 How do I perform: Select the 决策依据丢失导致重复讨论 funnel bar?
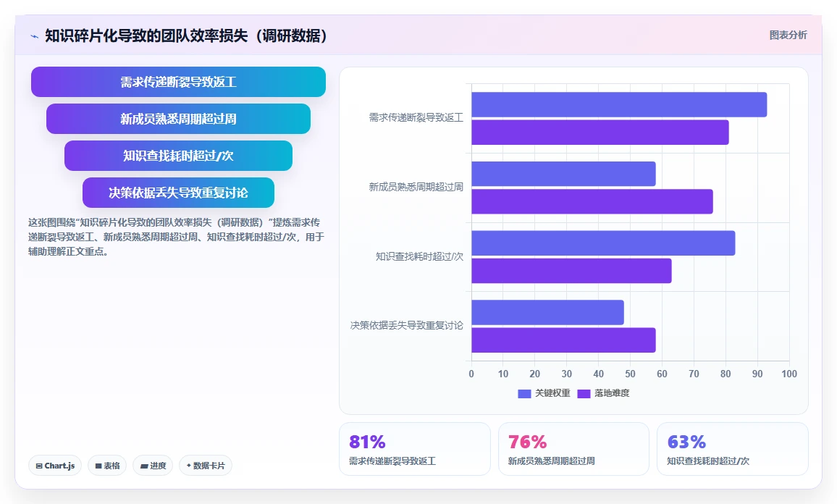(x=178, y=192)
